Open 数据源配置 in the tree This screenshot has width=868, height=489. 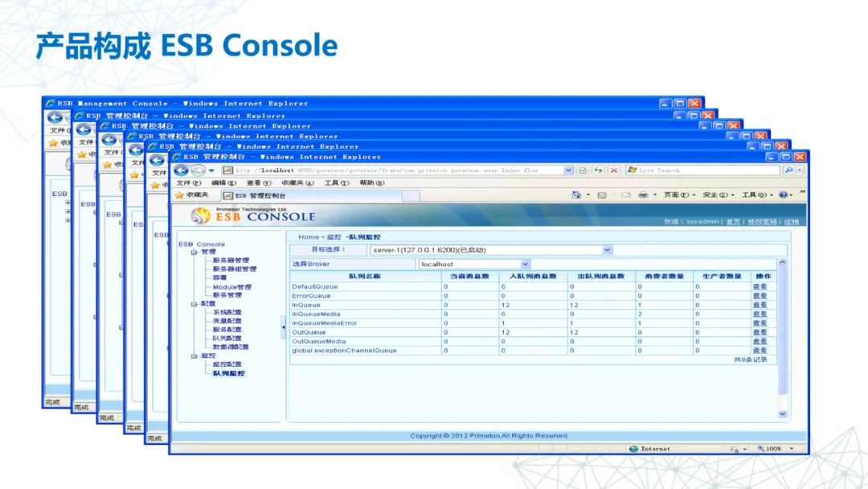coord(231,347)
